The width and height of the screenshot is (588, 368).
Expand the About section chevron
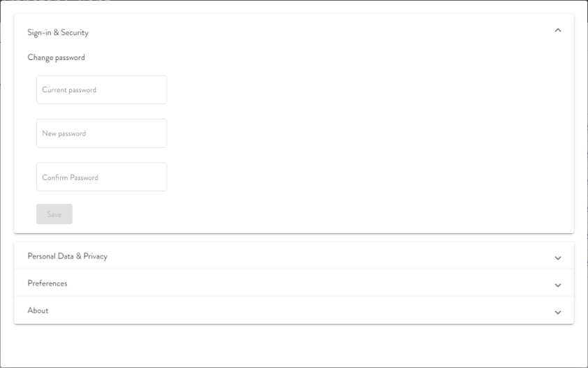coord(557,312)
